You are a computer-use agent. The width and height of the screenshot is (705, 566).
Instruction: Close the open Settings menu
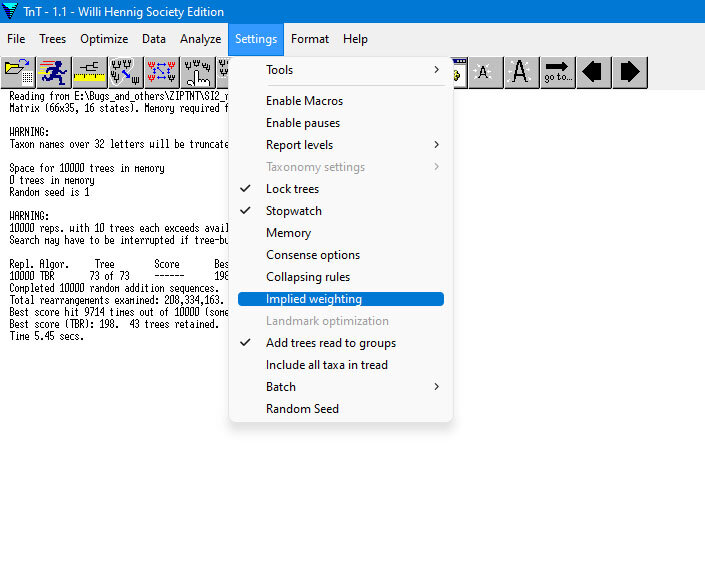(x=256, y=39)
